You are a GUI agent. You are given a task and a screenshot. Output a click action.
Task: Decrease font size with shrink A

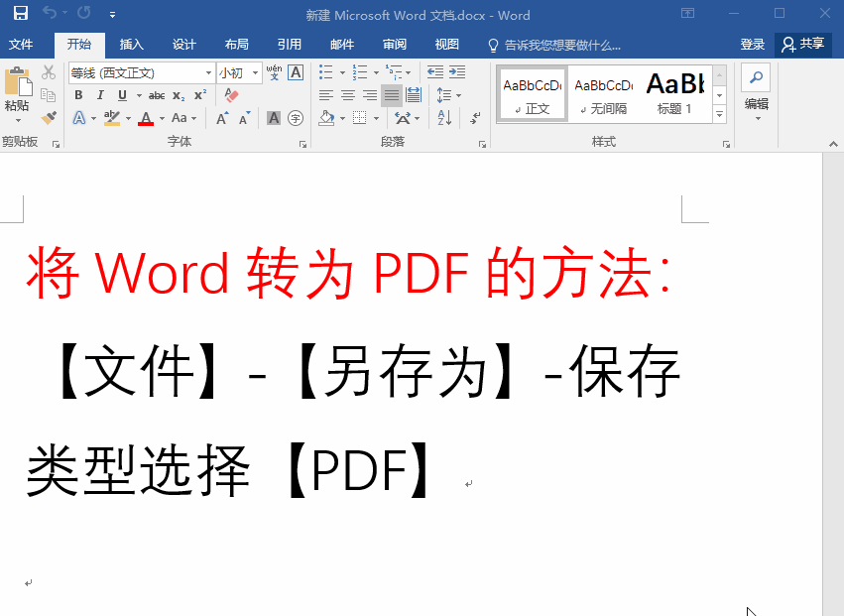pos(244,118)
